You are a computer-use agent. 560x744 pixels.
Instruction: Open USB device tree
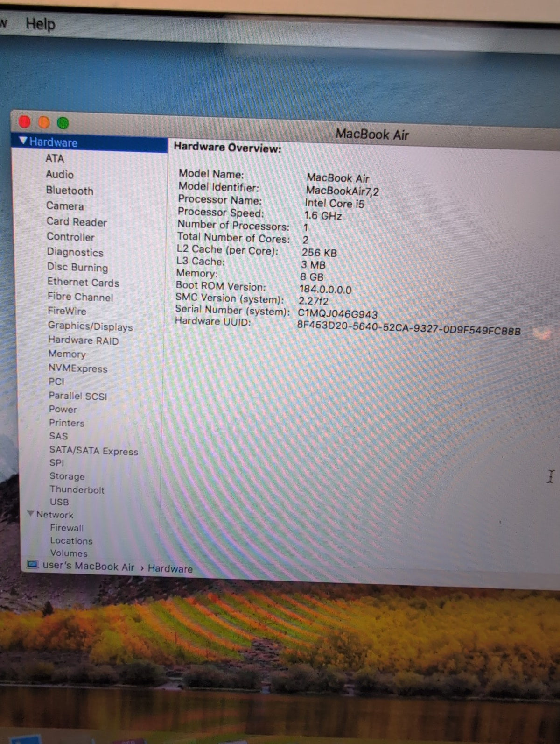click(59, 502)
